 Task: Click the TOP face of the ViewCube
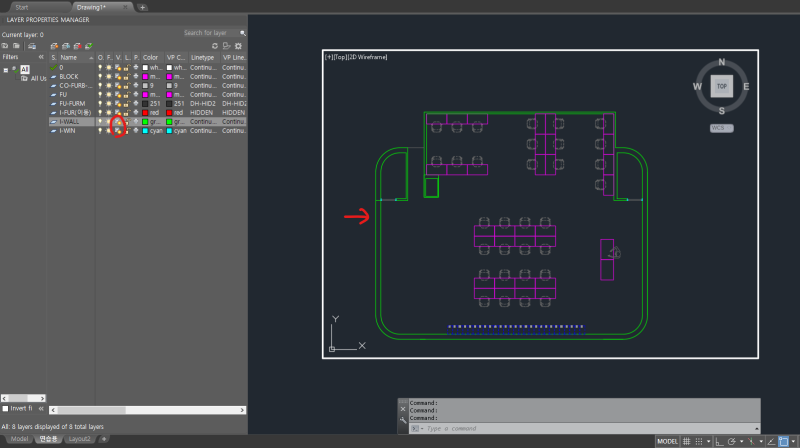[x=720, y=86]
